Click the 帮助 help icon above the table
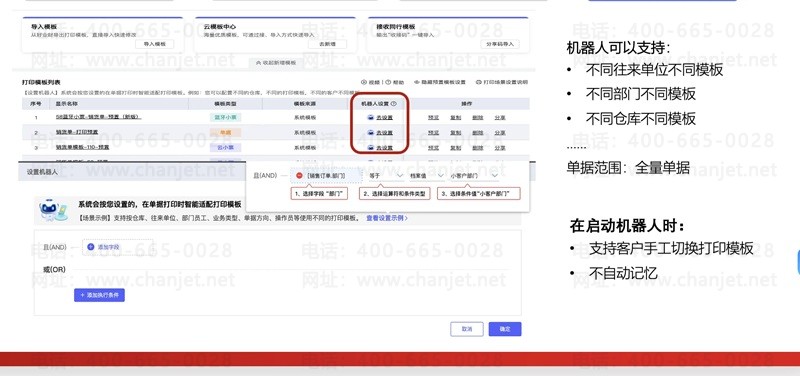Viewport: 800px width, 376px height. (x=388, y=82)
